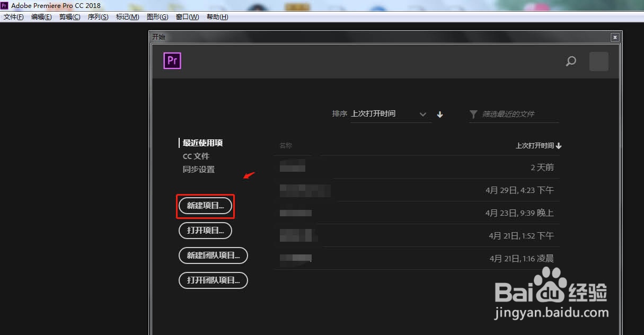Click the Premiere Pro title bar app icon
Viewport: 644px width, 335px height.
pos(4,5)
